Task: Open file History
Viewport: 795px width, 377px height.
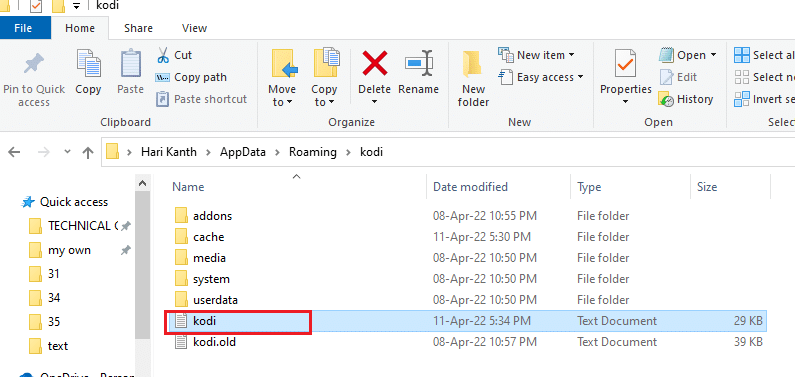Action: point(685,99)
